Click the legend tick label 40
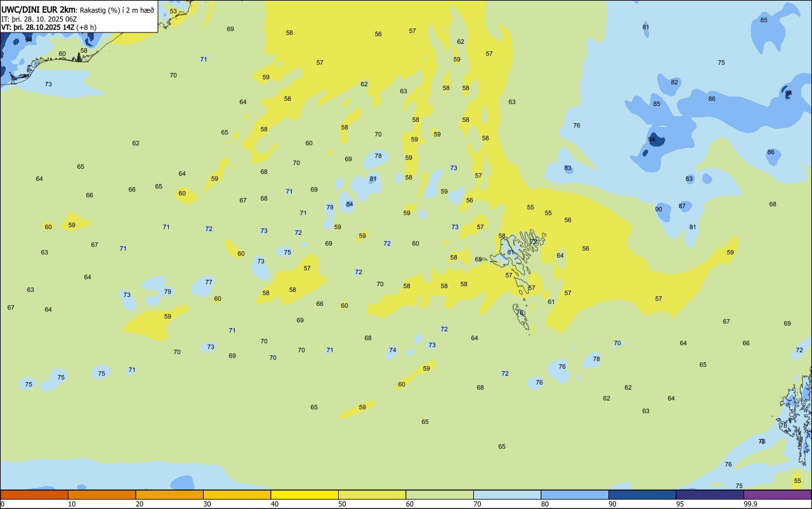Image resolution: width=812 pixels, height=509 pixels. click(274, 504)
